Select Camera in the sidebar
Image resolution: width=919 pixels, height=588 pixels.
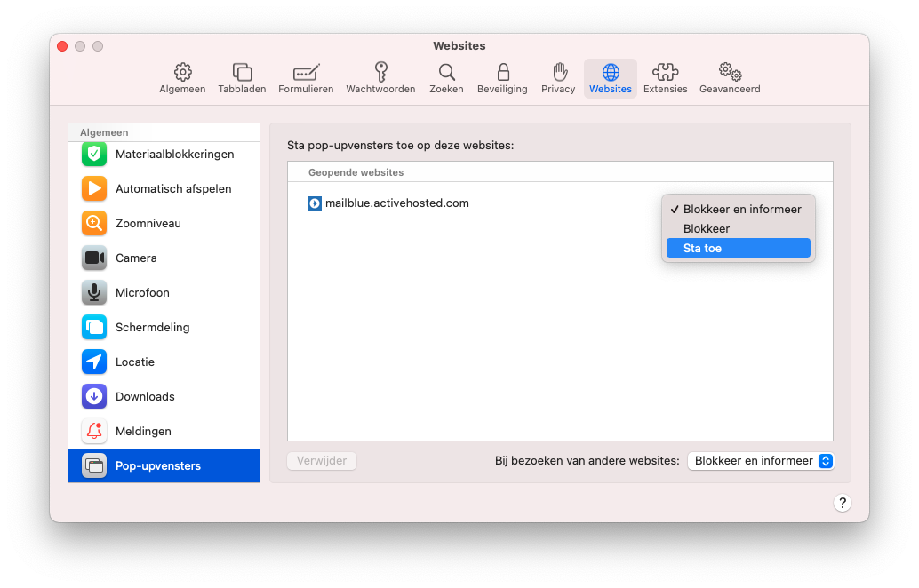[x=164, y=258]
